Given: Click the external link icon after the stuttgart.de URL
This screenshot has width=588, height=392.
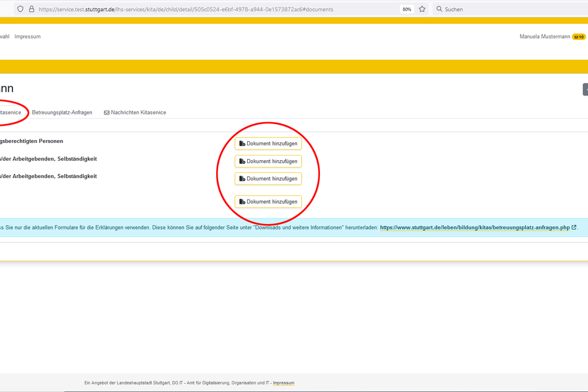Looking at the screenshot, I should 574,227.
